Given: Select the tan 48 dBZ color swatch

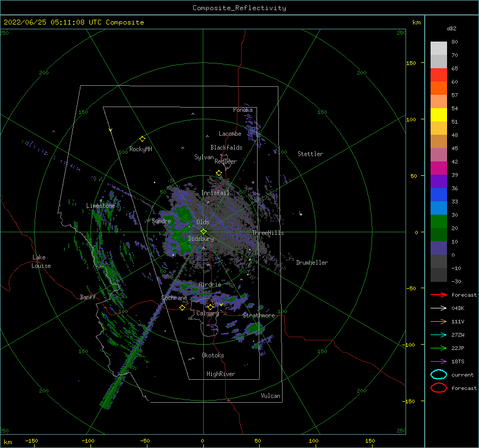Looking at the screenshot, I should [x=439, y=141].
